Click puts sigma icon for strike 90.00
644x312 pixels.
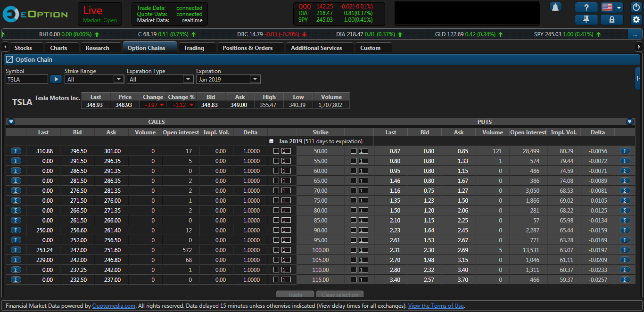(625, 230)
